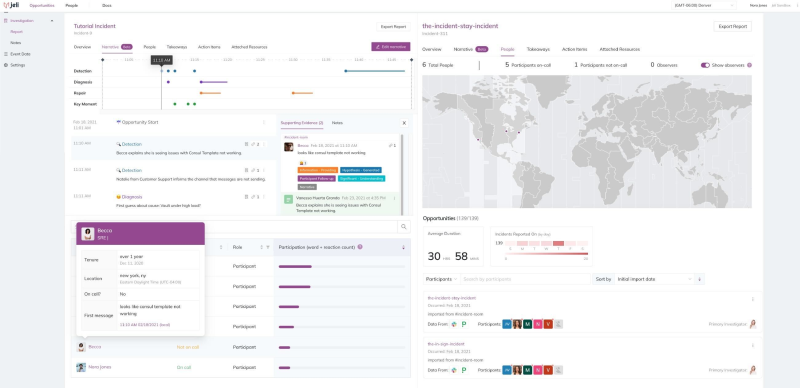Screen dimensions: 800x388
Task: Select Report in the sidebar
Action: click(x=17, y=32)
